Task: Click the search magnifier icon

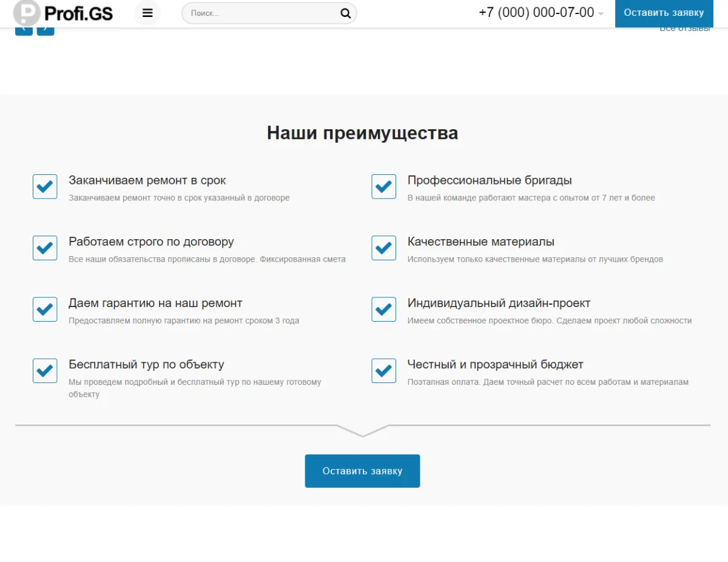Action: (345, 13)
